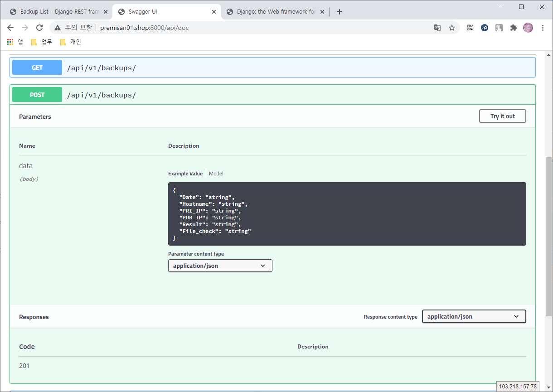The height and width of the screenshot is (392, 553).
Task: Collapse the POST /api/v1/backups/ operation
Action: [x=272, y=95]
